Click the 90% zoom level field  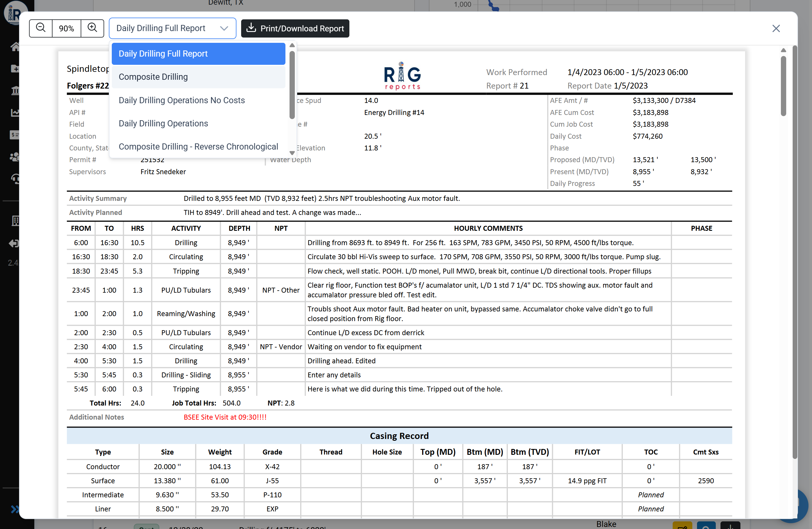(67, 28)
